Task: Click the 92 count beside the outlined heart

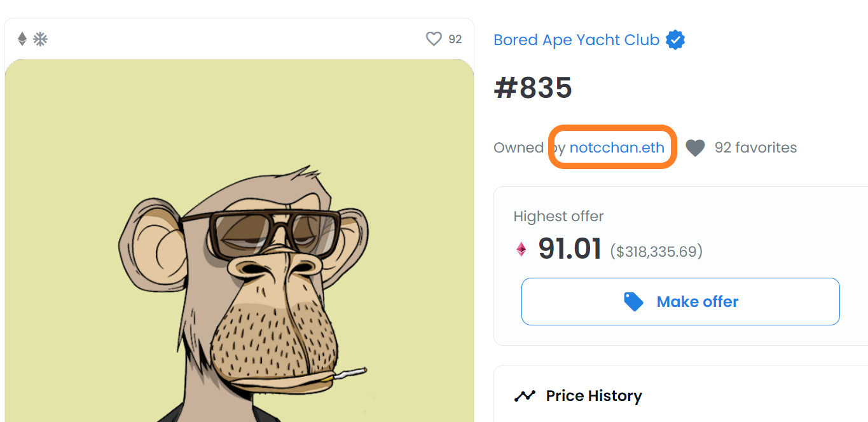Action: (x=455, y=39)
